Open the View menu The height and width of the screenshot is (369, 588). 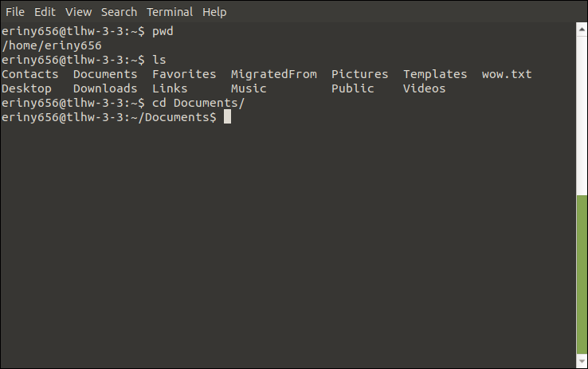(78, 12)
